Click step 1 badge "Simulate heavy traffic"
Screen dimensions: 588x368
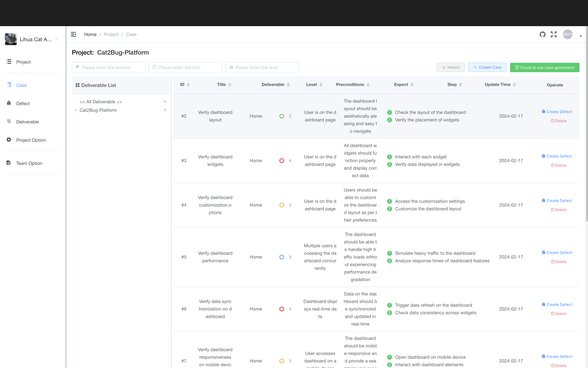pyautogui.click(x=390, y=253)
